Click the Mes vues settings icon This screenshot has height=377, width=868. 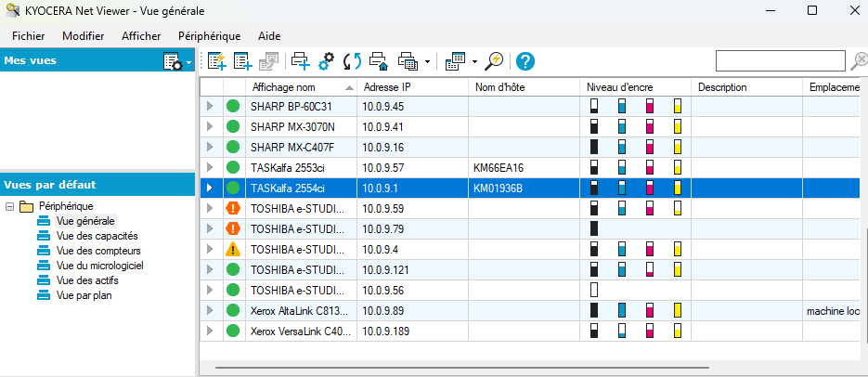click(173, 61)
